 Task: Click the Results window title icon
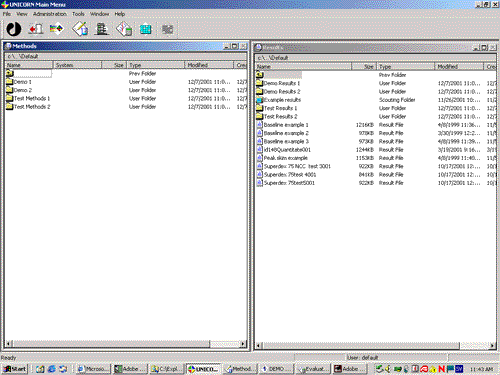tap(258, 48)
